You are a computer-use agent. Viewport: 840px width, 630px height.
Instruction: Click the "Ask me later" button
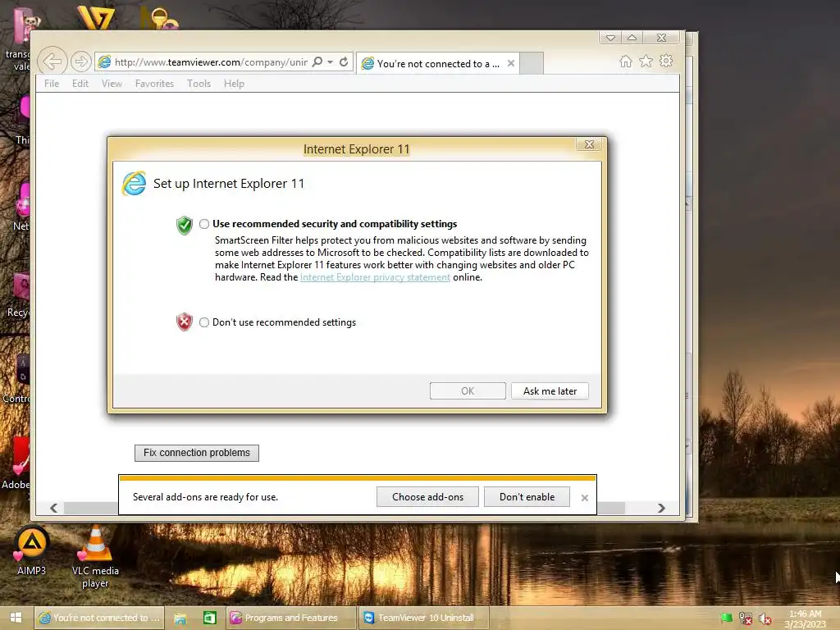coord(550,391)
